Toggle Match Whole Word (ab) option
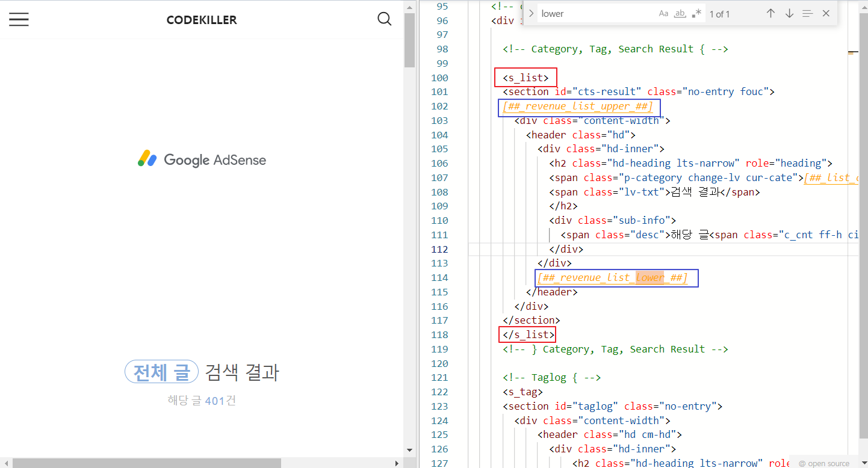868x468 pixels. click(680, 13)
